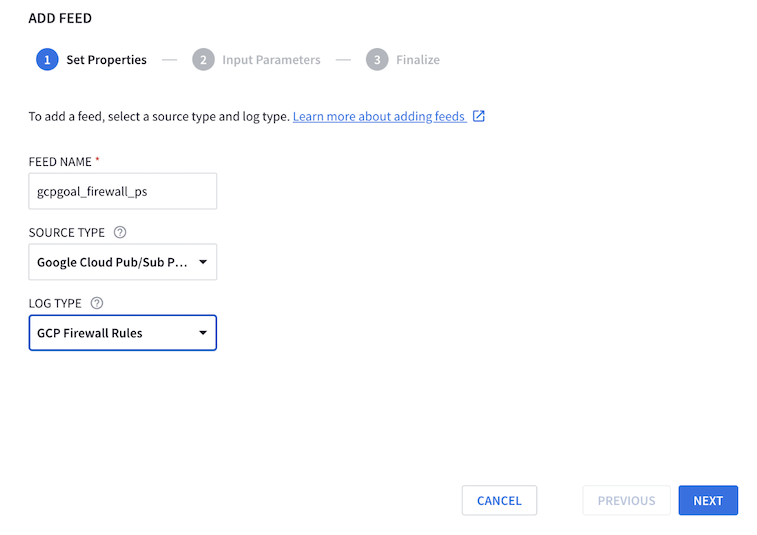Click the PREVIOUS button
Screen dimensions: 757x535
[627, 500]
